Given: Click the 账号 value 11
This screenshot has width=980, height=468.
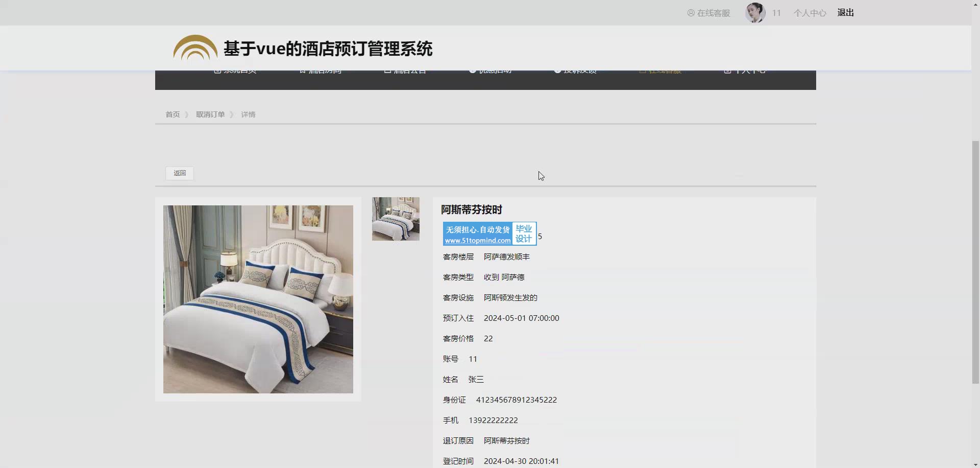Looking at the screenshot, I should click(x=473, y=359).
